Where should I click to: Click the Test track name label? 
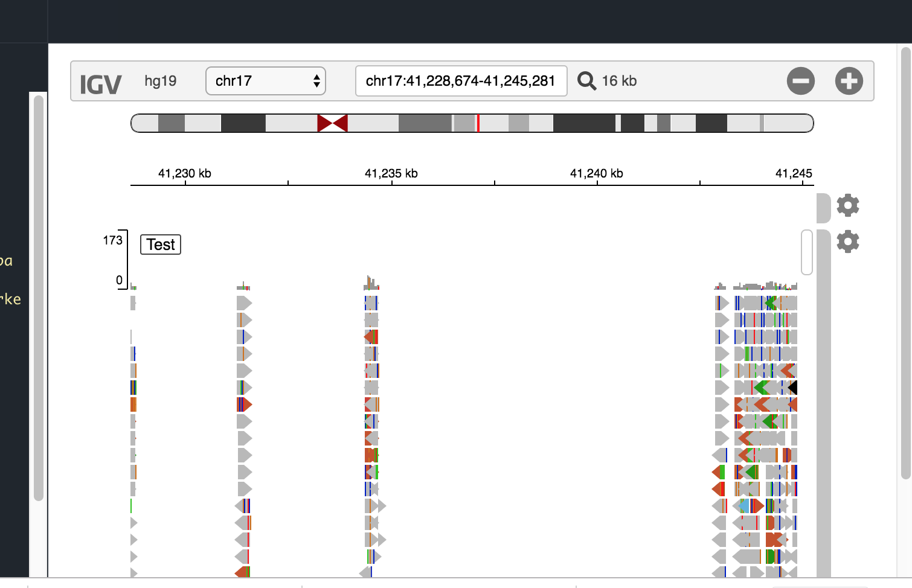click(160, 244)
